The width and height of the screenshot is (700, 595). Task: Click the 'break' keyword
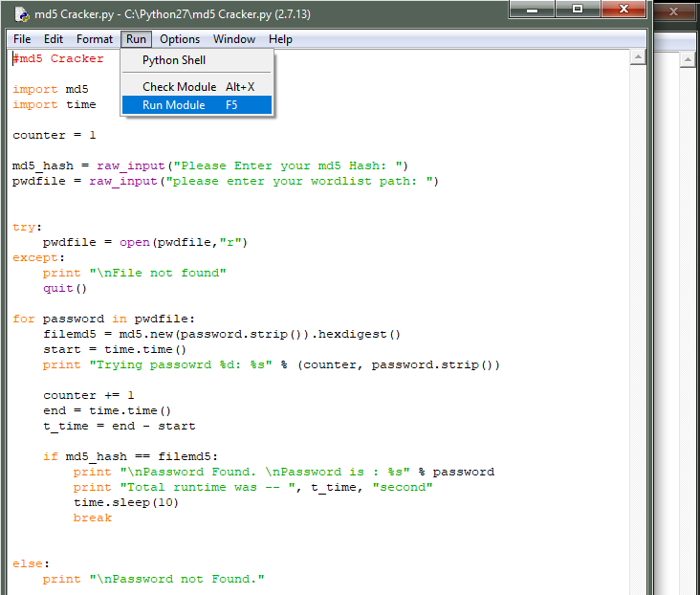tap(93, 518)
